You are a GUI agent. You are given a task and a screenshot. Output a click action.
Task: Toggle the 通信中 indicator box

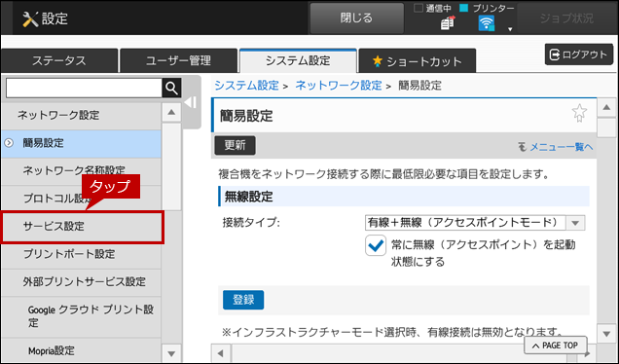[419, 8]
